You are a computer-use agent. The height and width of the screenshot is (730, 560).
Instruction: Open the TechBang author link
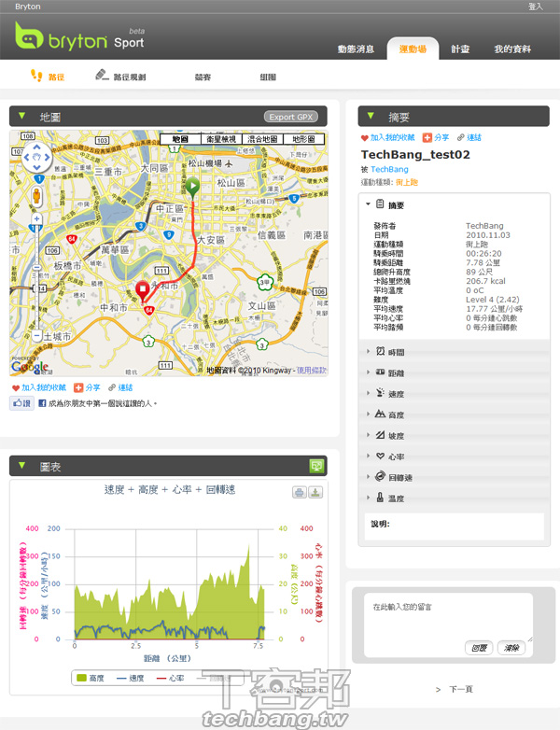(x=390, y=169)
